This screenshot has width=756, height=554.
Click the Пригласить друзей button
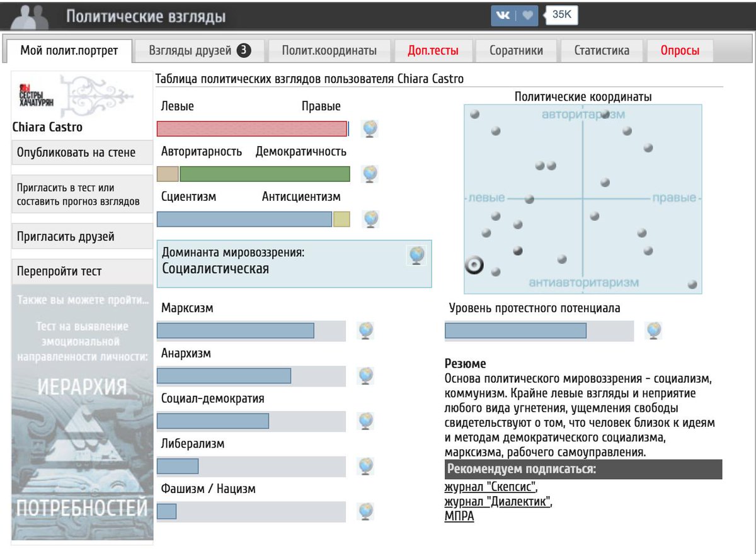[x=82, y=237]
